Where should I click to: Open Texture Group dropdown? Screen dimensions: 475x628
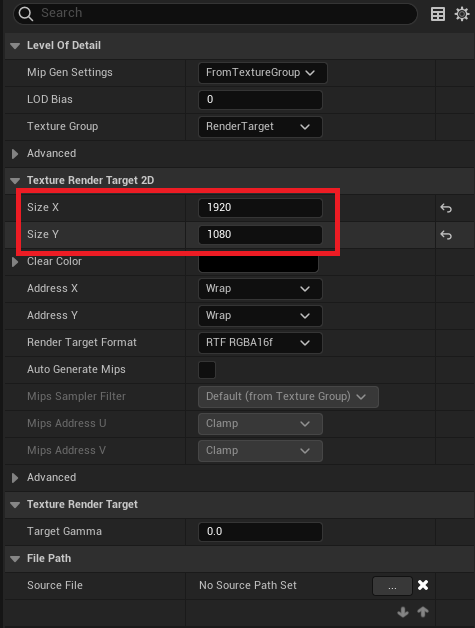pos(260,127)
